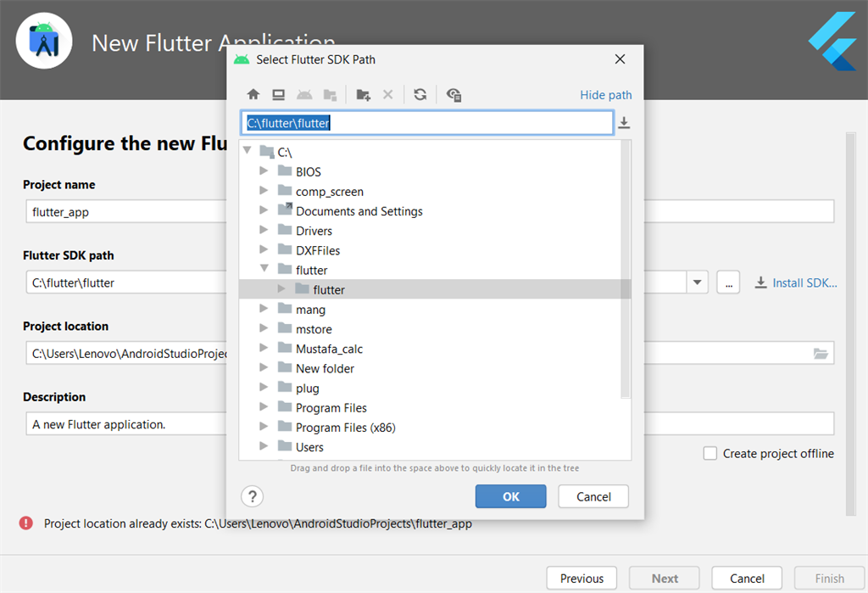Click the file tree vertical scrollbar

coord(626,269)
